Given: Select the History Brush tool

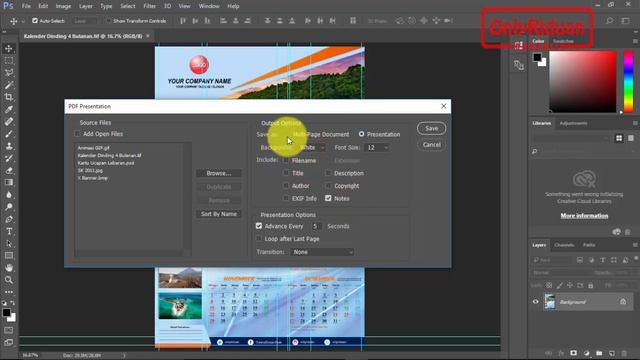Looking at the screenshot, I should click(9, 158).
